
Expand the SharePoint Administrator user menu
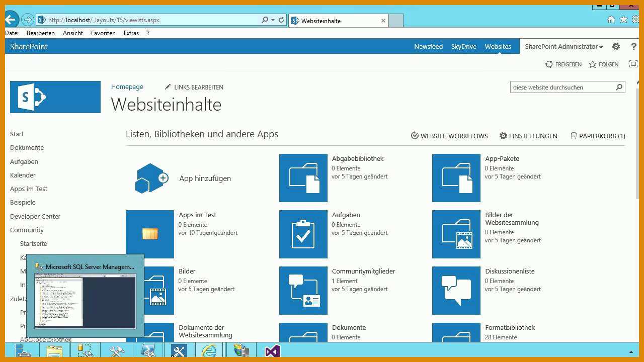coord(563,46)
